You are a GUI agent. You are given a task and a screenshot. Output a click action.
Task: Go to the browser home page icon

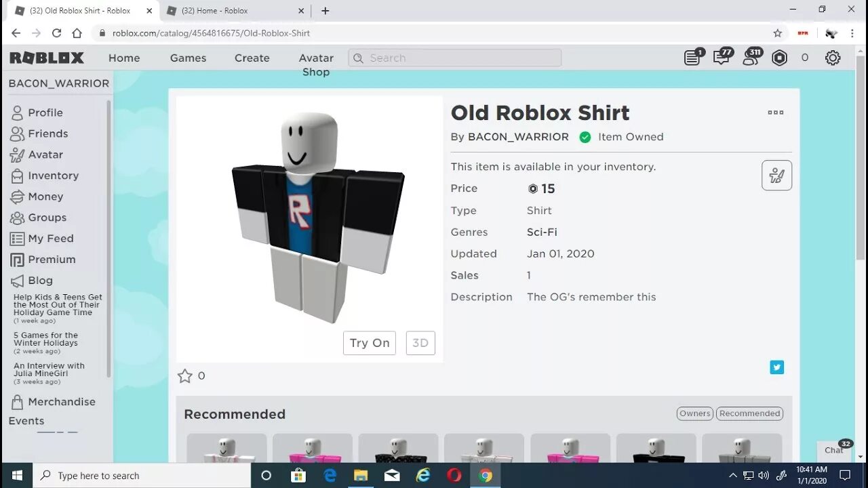pos(77,33)
